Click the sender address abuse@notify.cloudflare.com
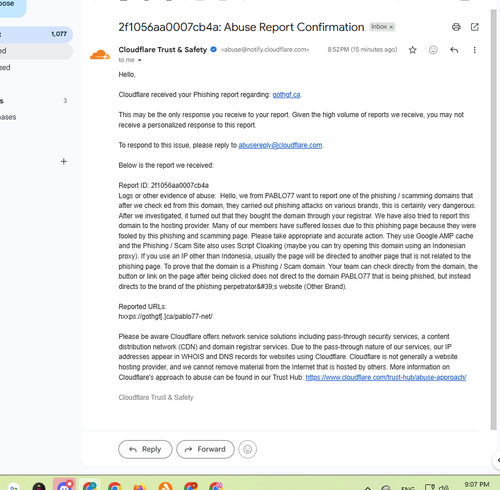The image size is (500, 490). (x=265, y=50)
